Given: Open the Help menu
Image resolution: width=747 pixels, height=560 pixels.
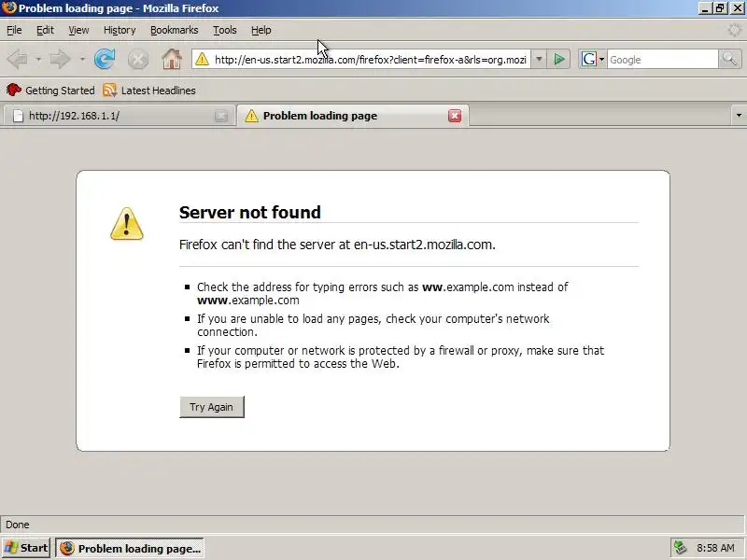Looking at the screenshot, I should tap(261, 30).
